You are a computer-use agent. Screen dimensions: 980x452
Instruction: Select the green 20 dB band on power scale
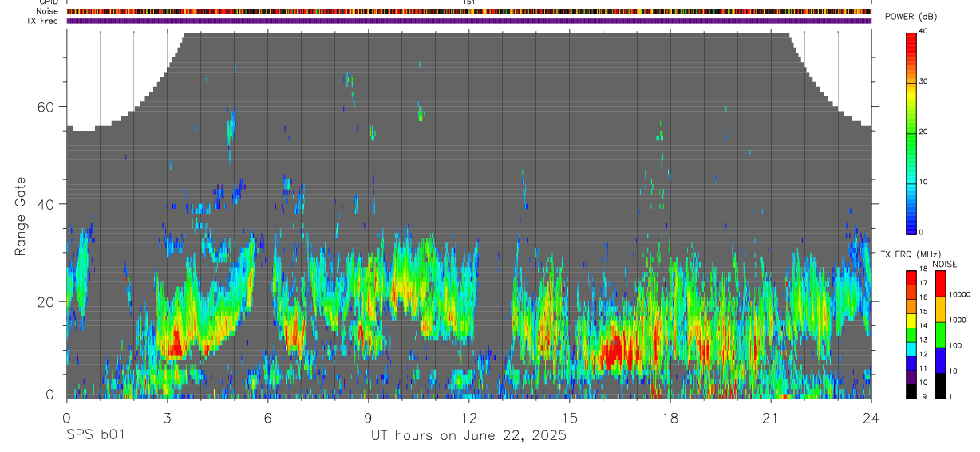tap(912, 132)
